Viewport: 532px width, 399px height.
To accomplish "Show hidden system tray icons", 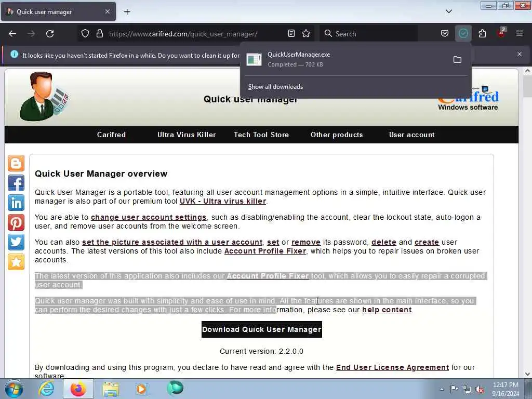I will (442, 389).
